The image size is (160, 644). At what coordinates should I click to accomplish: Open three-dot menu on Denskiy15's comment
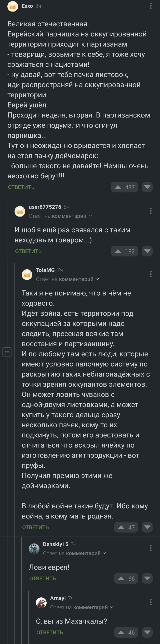pyautogui.click(x=151, y=548)
